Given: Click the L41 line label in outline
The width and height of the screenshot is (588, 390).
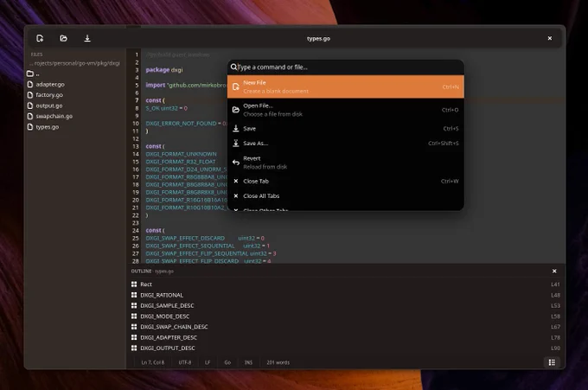Looking at the screenshot, I should coord(555,285).
